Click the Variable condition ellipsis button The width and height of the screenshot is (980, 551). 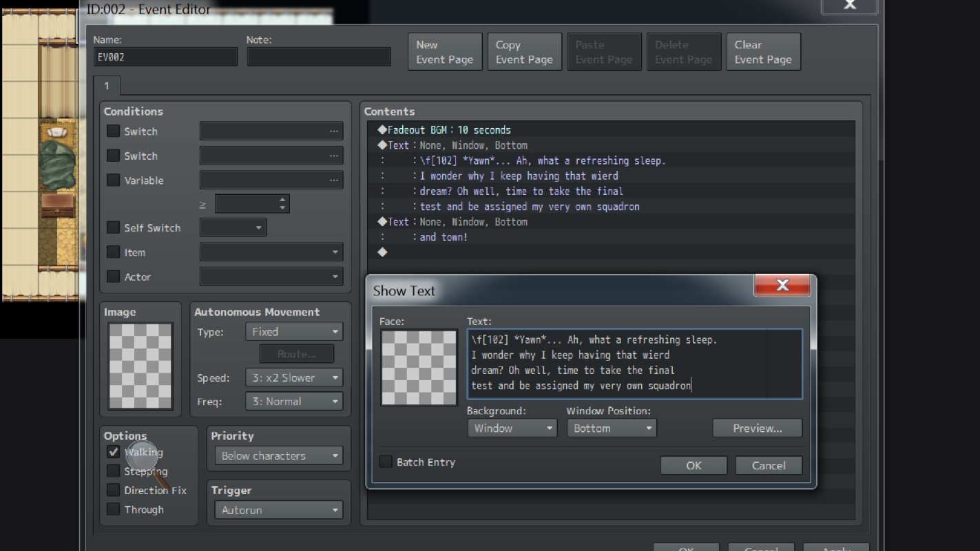click(334, 180)
